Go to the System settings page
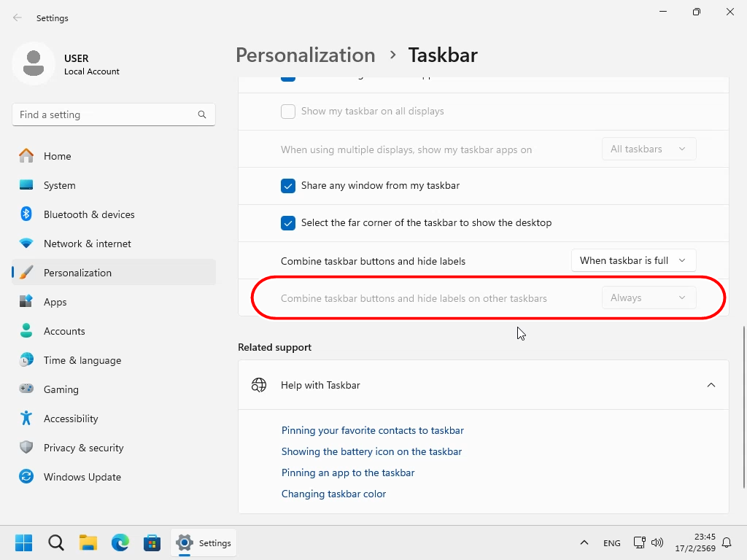The height and width of the screenshot is (560, 747). pos(59,185)
